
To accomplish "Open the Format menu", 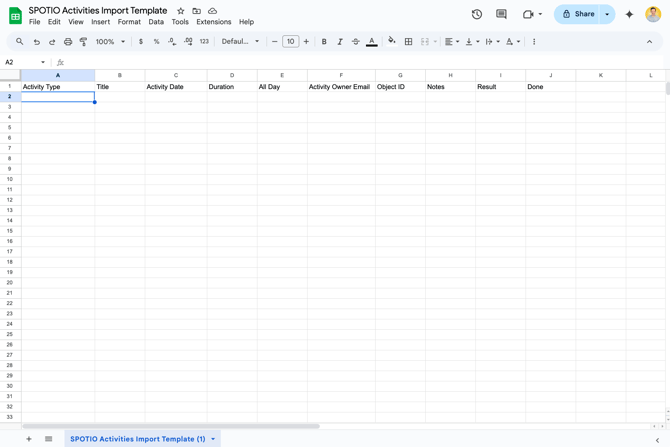I will tap(129, 22).
